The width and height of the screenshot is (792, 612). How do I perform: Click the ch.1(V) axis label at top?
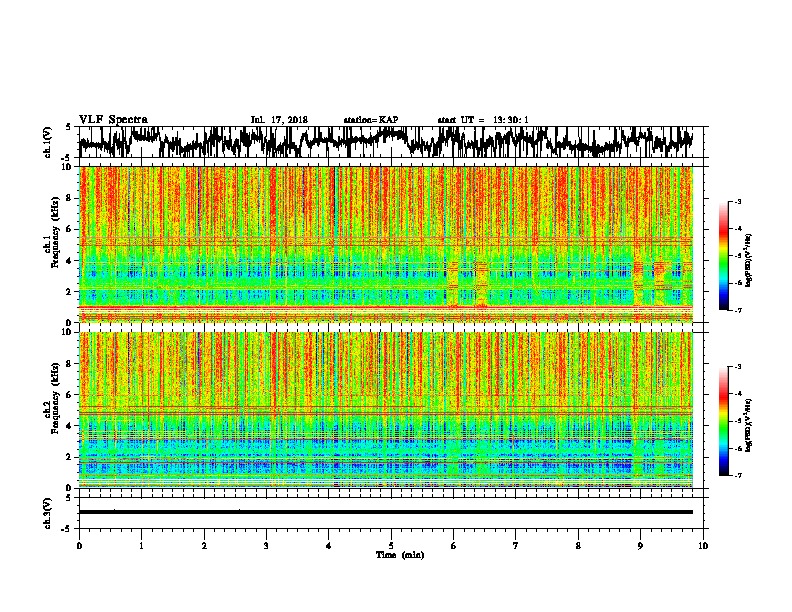[48, 142]
